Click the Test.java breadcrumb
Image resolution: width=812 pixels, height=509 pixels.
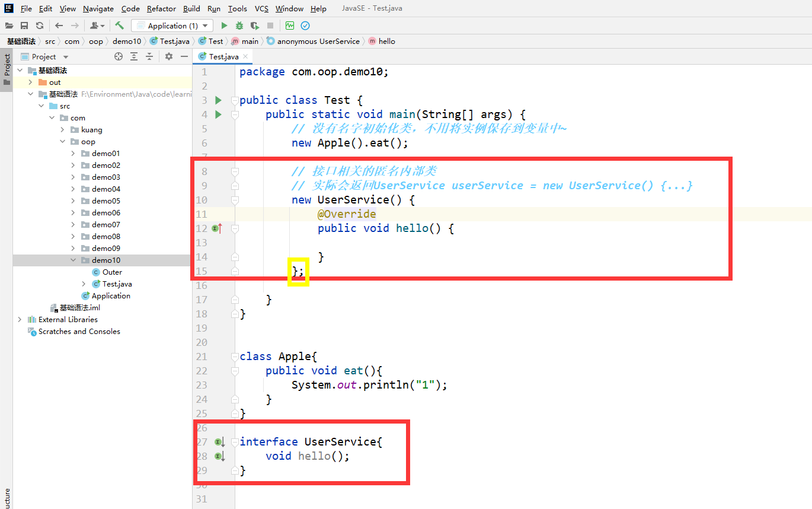[x=170, y=41]
